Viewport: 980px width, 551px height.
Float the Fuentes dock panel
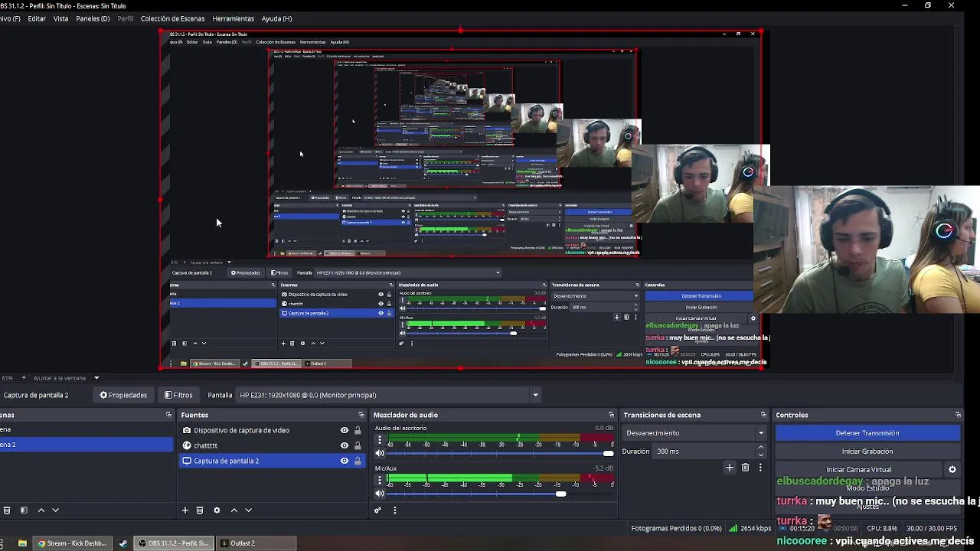[361, 415]
